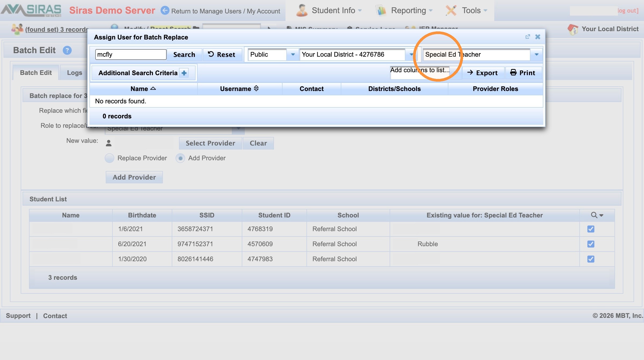Click the Print button
The width and height of the screenshot is (644, 360).
click(523, 73)
